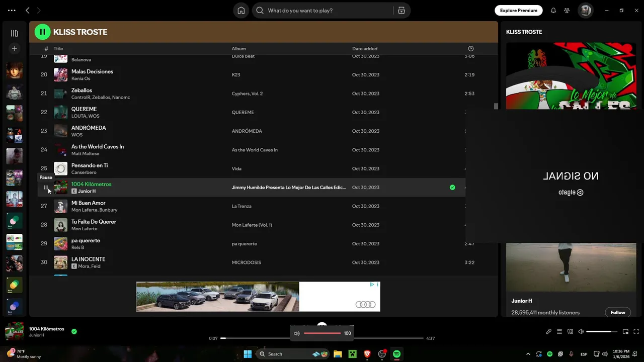Open the Browse icon in search bar
Screen dimensions: 644x362
coord(401,10)
